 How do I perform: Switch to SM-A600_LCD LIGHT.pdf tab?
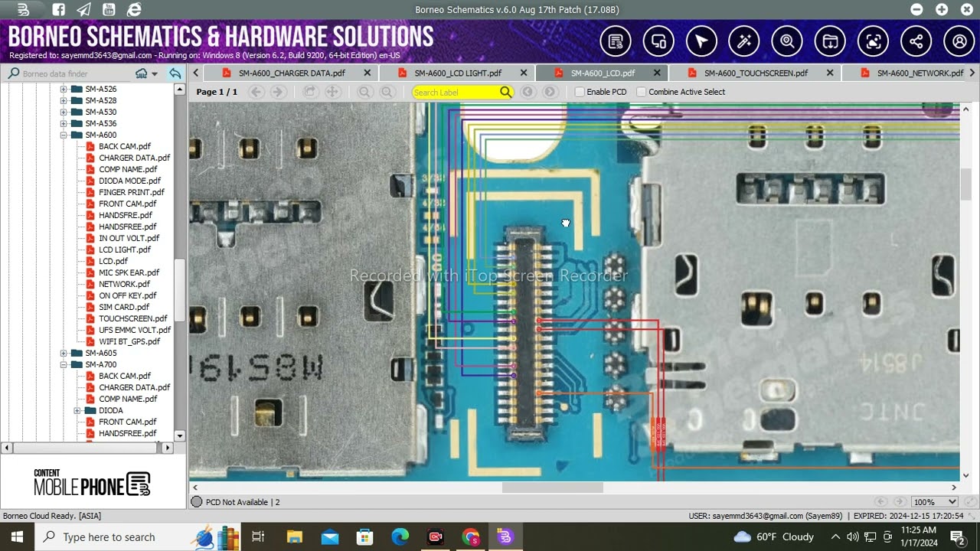click(458, 73)
